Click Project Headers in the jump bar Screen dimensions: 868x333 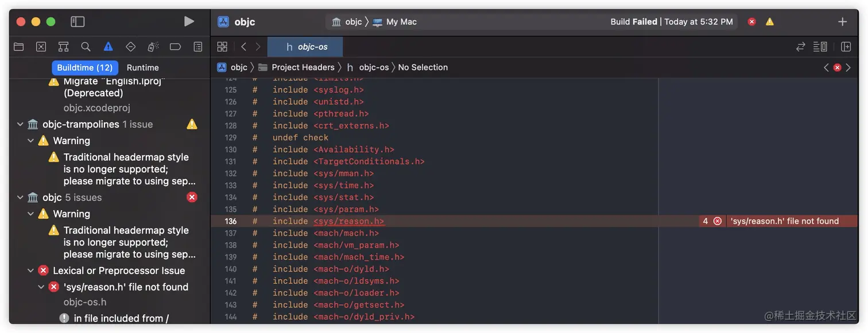(303, 68)
